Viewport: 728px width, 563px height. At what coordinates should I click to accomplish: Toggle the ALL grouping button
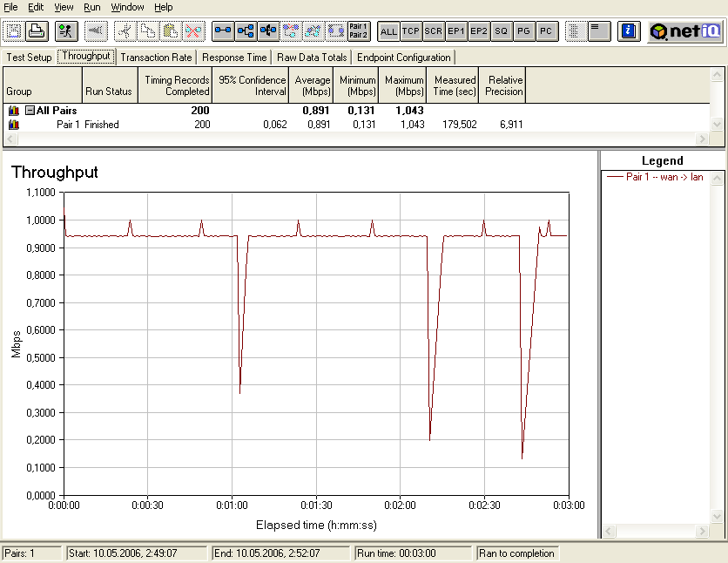(388, 31)
